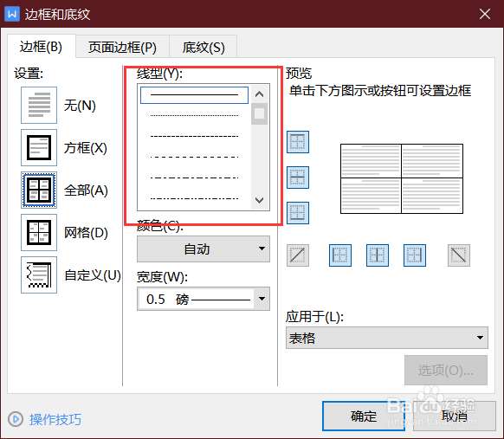
Task: Toggle the top border button in preview
Action: pos(298,142)
